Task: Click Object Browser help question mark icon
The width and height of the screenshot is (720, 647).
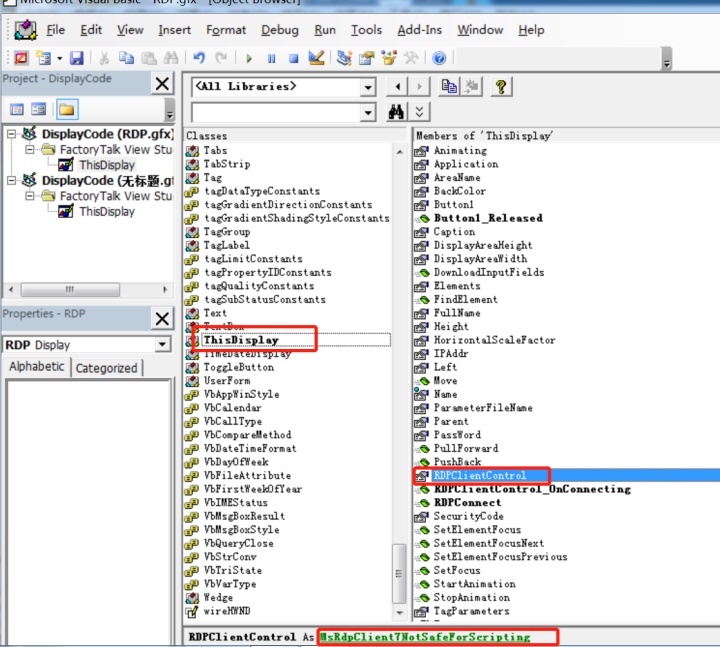Action: tap(501, 86)
